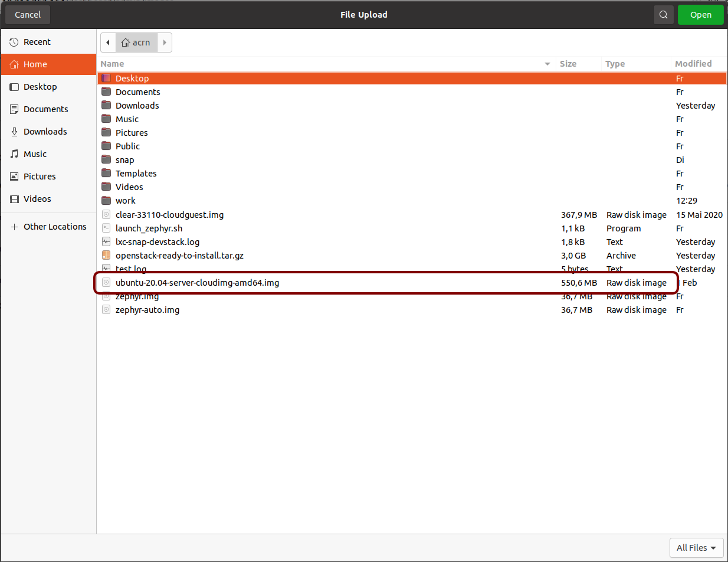This screenshot has height=562, width=728.
Task: Click the Home house icon in sidebar
Action: tap(14, 64)
